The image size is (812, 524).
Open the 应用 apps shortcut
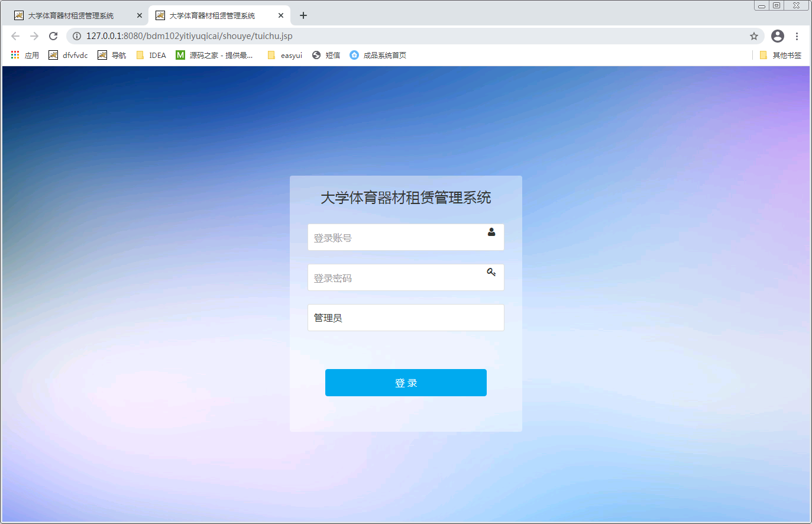(x=25, y=55)
